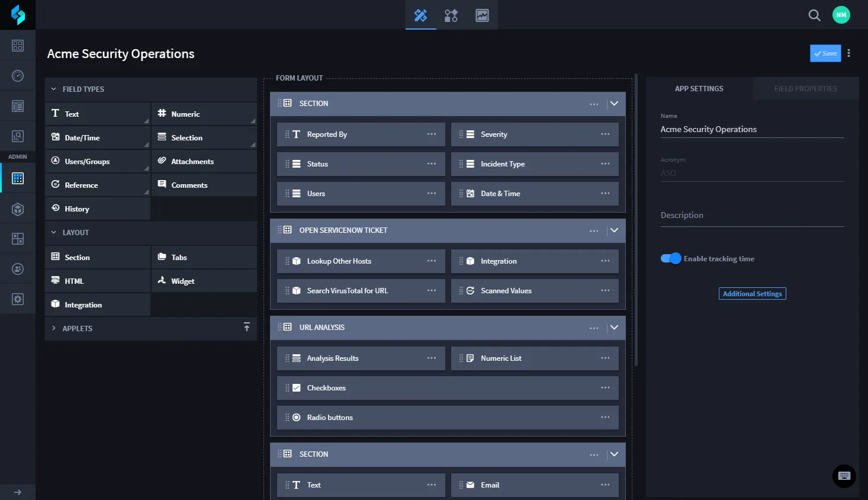Click the Description input field
Screen dimensions: 868x500
(752, 216)
